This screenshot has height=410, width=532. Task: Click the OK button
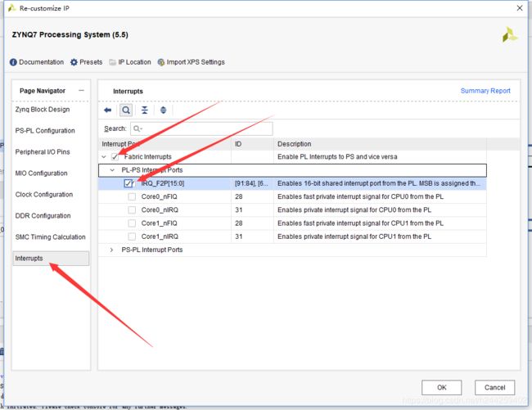click(441, 388)
